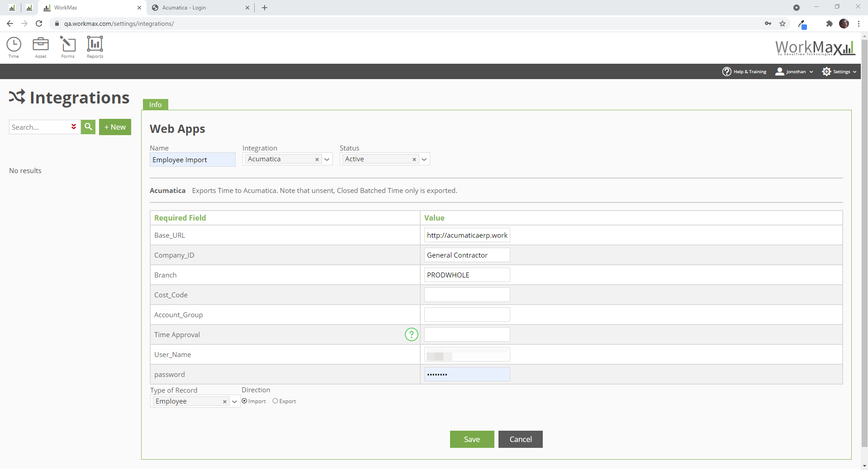868x470 pixels.
Task: Open the Asset module icon
Action: pos(41,47)
